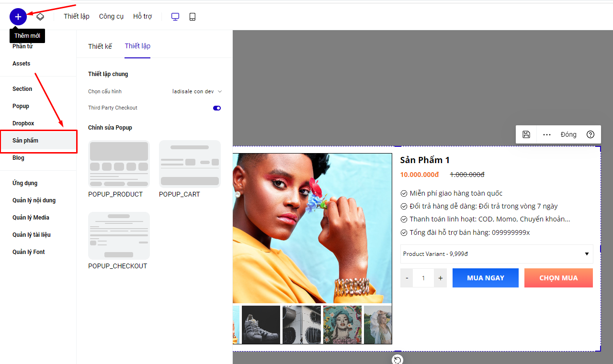Expand the ladisale con dev configuration dropdown

[x=197, y=91]
